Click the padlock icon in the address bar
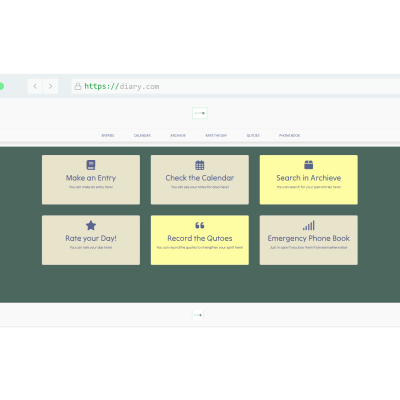Screen dimensions: 400x400 [78, 86]
